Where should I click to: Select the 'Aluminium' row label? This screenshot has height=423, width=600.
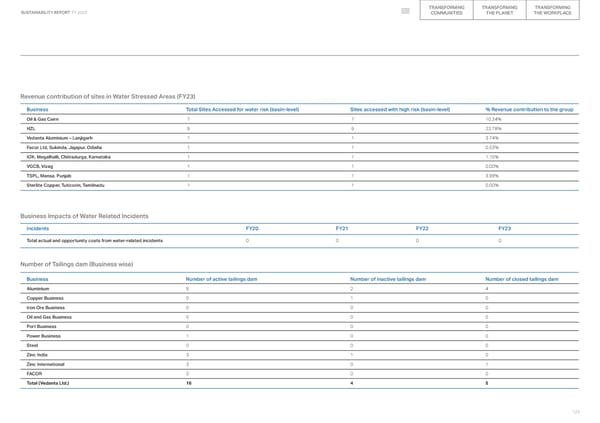pyautogui.click(x=38, y=289)
